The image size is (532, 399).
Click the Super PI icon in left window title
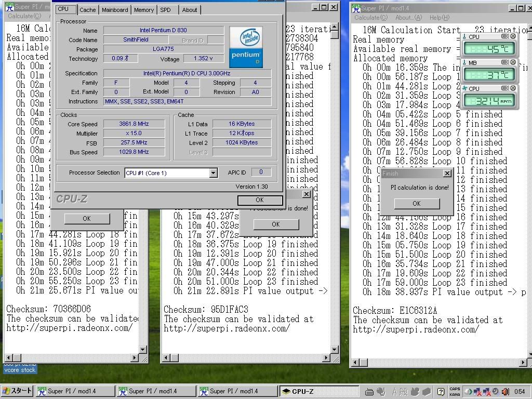coord(9,6)
